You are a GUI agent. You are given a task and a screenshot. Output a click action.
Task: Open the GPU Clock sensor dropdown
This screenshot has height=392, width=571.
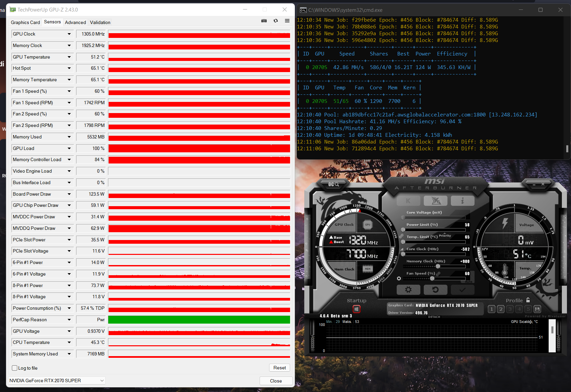(69, 34)
